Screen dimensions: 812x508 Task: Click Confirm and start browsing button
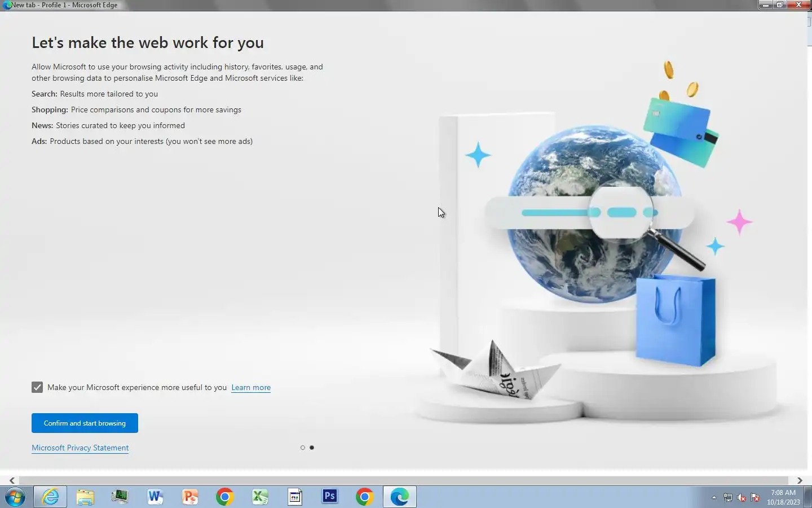[x=85, y=423]
